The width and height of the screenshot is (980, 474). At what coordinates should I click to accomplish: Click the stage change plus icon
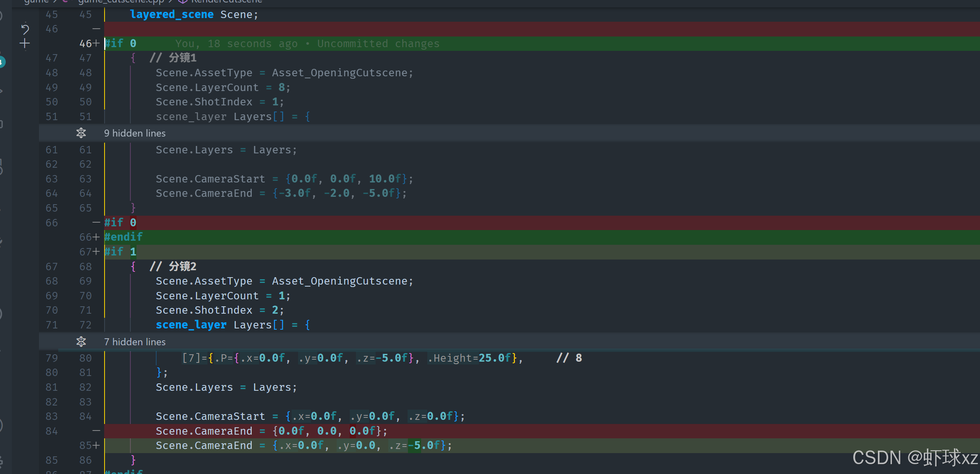(25, 43)
